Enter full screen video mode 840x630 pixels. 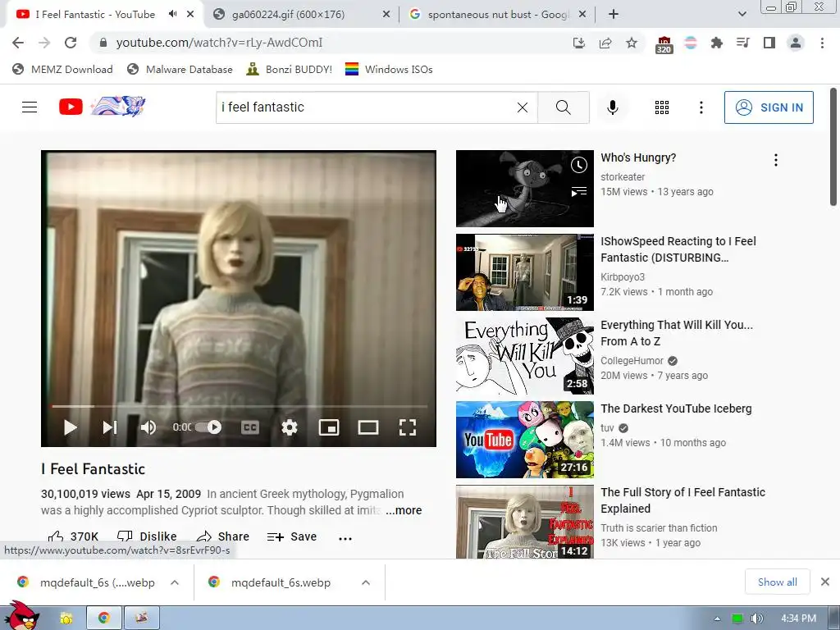408,427
